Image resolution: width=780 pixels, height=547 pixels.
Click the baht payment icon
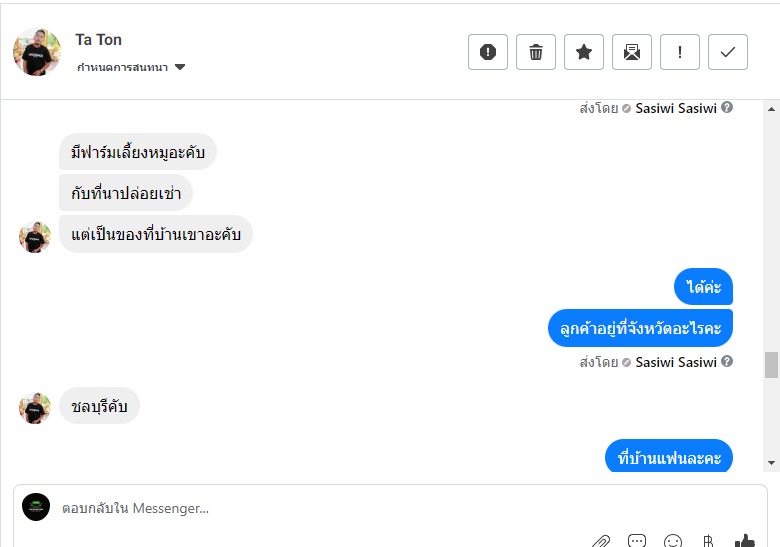708,541
